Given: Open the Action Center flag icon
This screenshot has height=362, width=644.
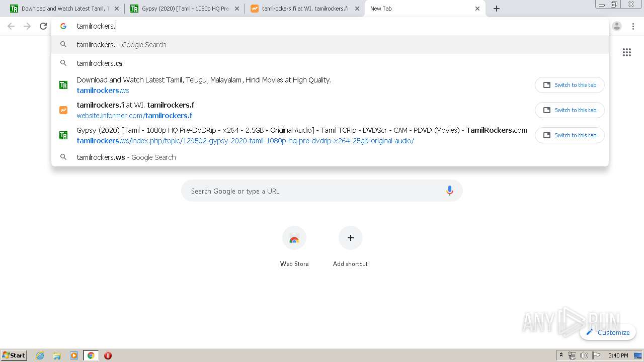Looking at the screenshot, I should [x=596, y=355].
